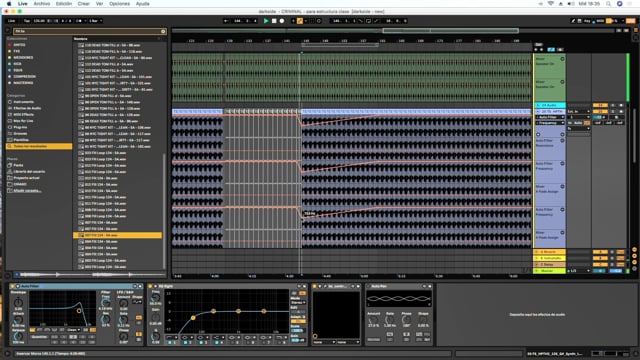The image size is (640, 360).
Task: Toggle the Auto Filter device activator
Action: 12,287
